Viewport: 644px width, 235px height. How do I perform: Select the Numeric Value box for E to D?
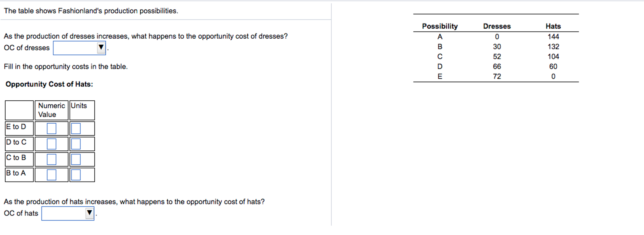[x=51, y=128]
